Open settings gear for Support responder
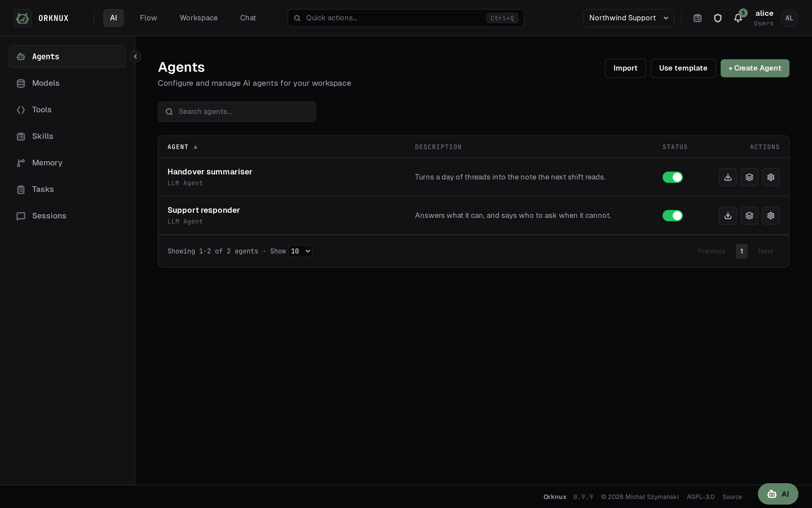 click(x=771, y=215)
